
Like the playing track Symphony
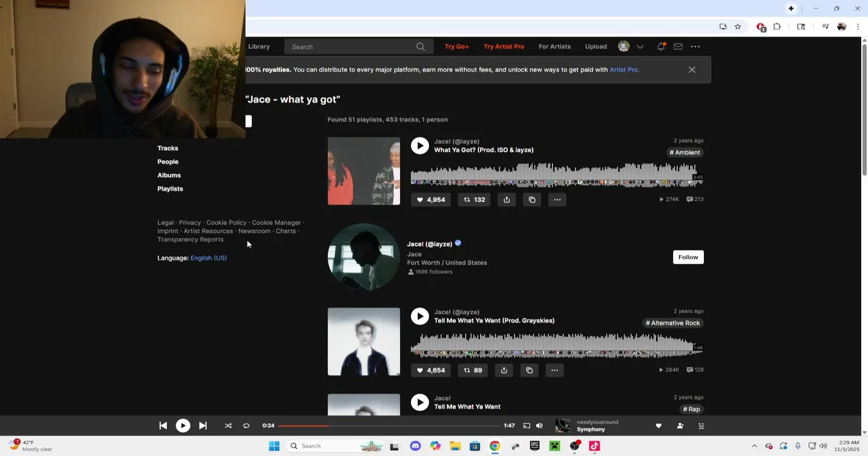pyautogui.click(x=658, y=426)
